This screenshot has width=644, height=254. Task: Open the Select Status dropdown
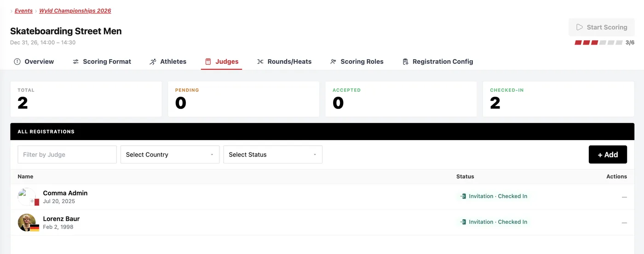[273, 154]
